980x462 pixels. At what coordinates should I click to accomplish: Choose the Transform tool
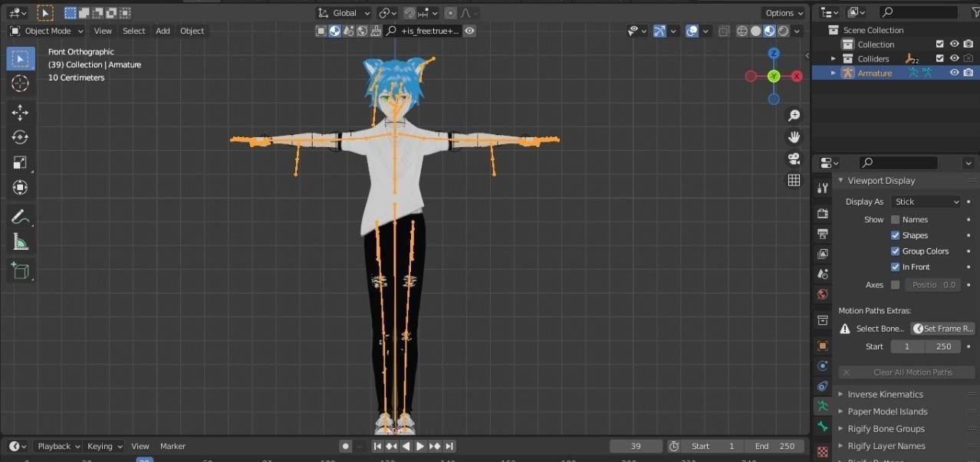21,187
